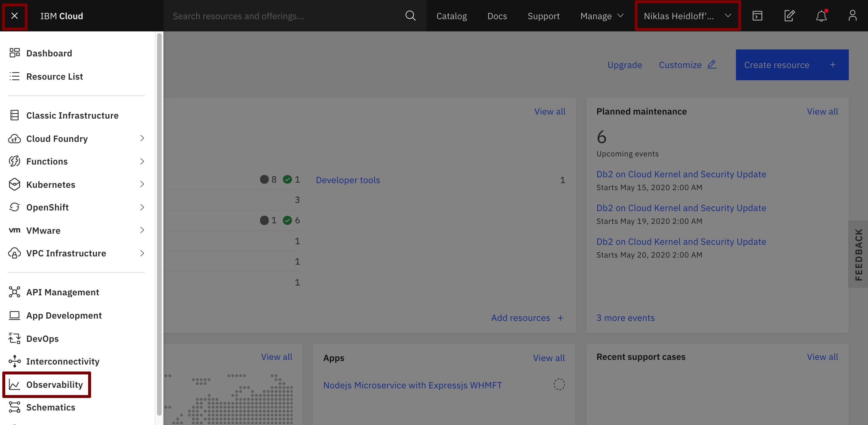Click the Upgrade link

624,65
